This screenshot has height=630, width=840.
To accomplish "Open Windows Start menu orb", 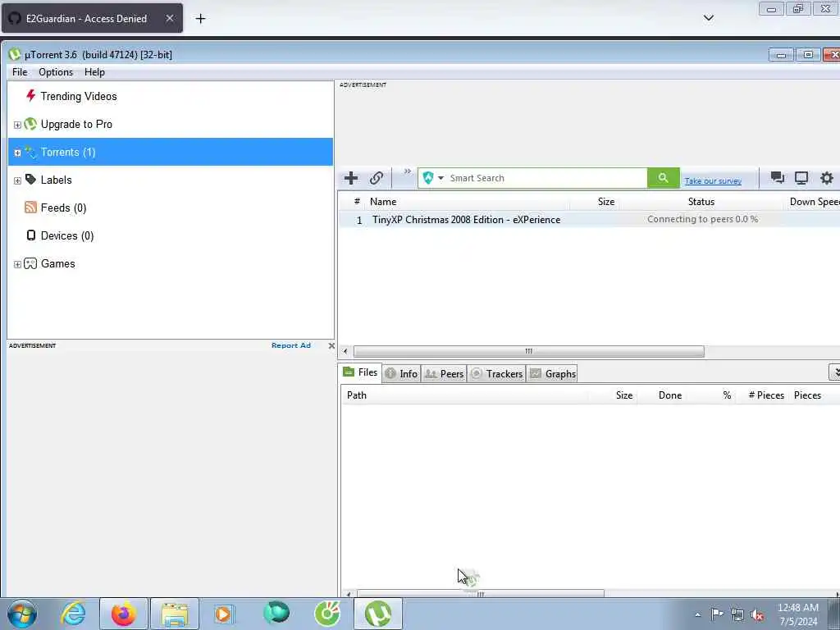I will (x=22, y=614).
